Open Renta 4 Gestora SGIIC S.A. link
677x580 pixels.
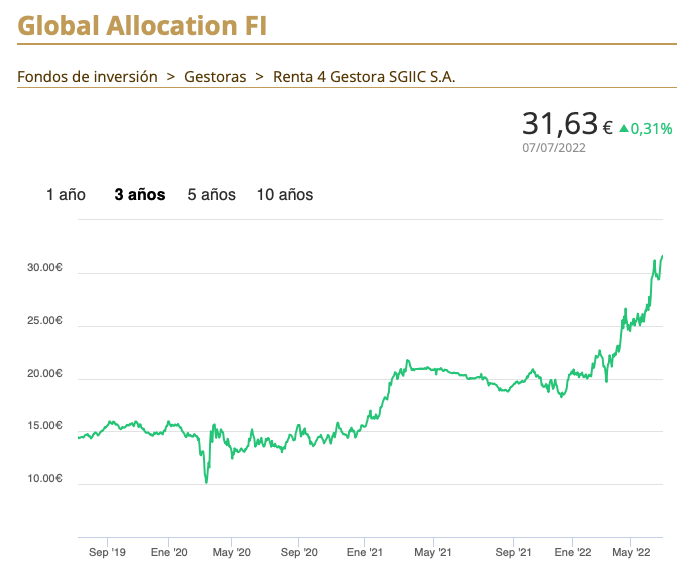[x=364, y=76]
